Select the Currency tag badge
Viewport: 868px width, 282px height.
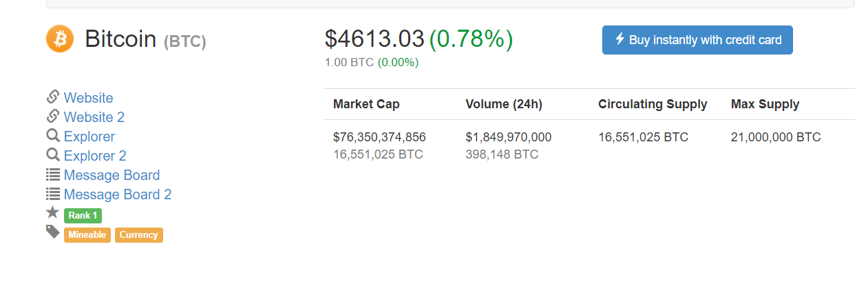coord(139,234)
